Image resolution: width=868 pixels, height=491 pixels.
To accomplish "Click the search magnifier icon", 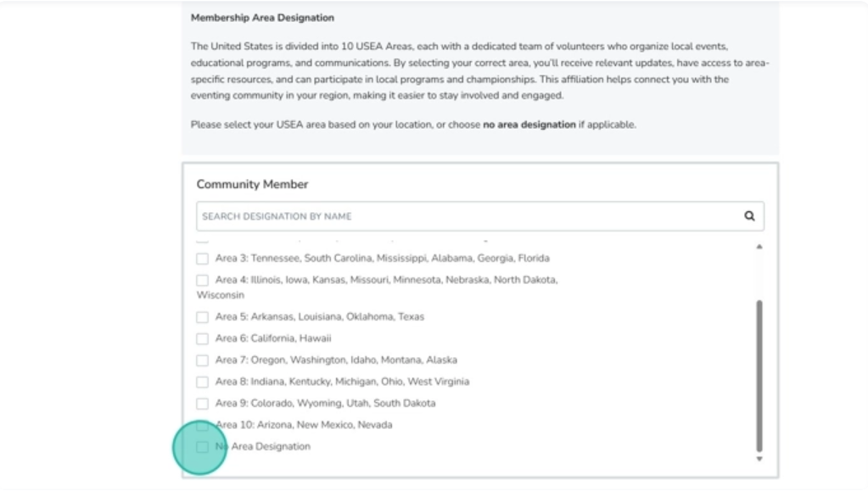I will (x=749, y=216).
